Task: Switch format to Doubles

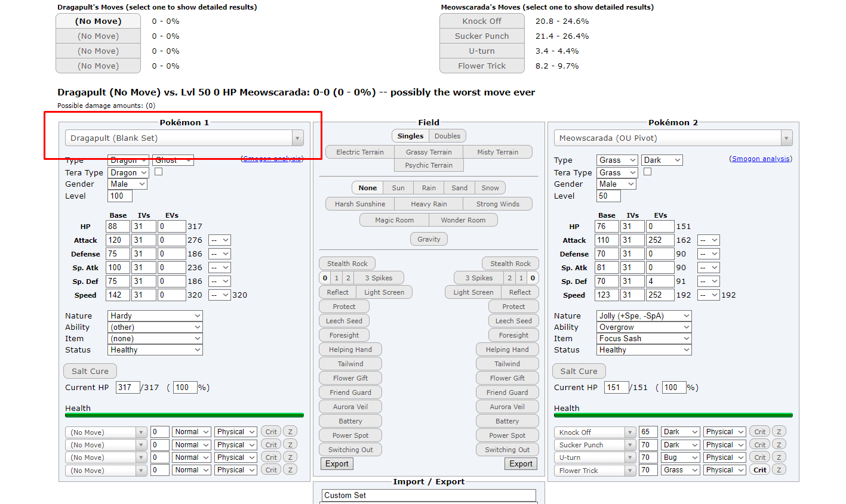Action: [x=447, y=136]
